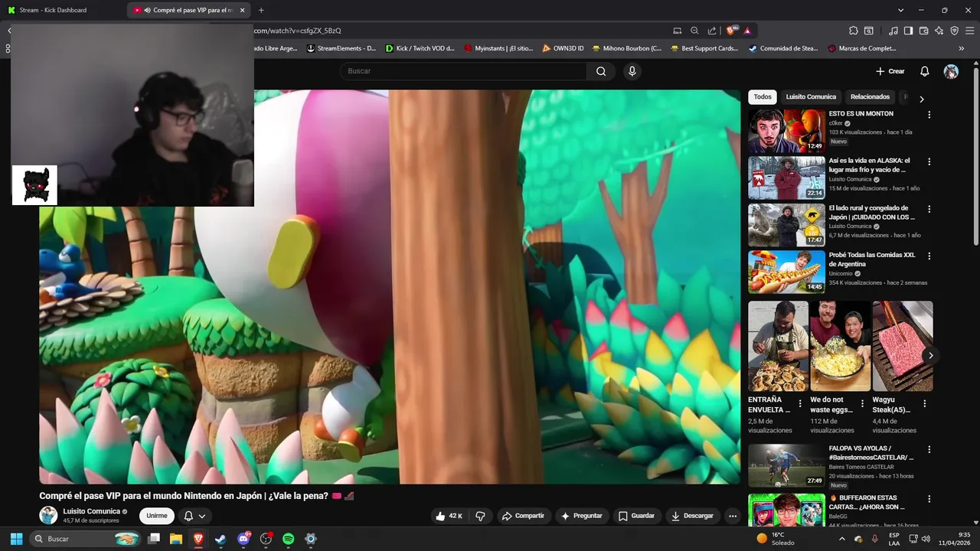This screenshot has width=980, height=551.
Task: Open Probé Todas las Comidas XXL title
Action: pyautogui.click(x=871, y=259)
